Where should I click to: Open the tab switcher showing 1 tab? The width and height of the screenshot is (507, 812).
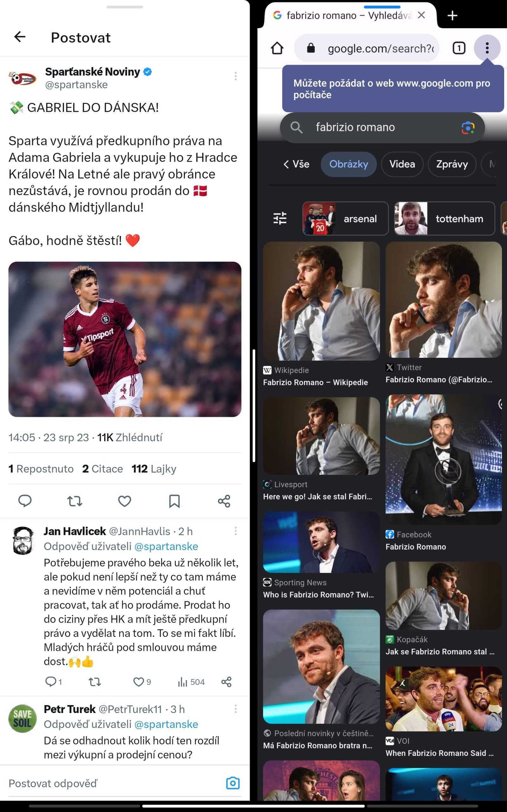pyautogui.click(x=459, y=48)
